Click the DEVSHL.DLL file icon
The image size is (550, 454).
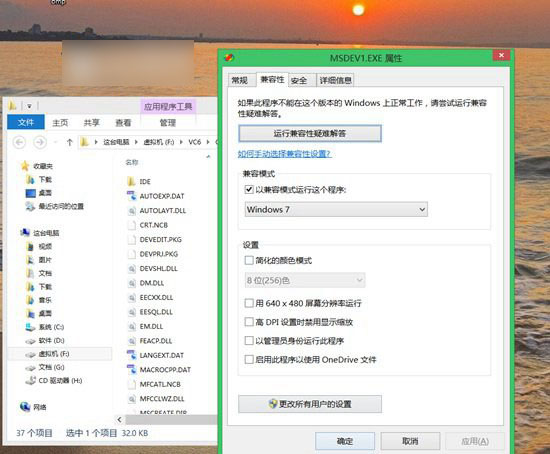(132, 268)
